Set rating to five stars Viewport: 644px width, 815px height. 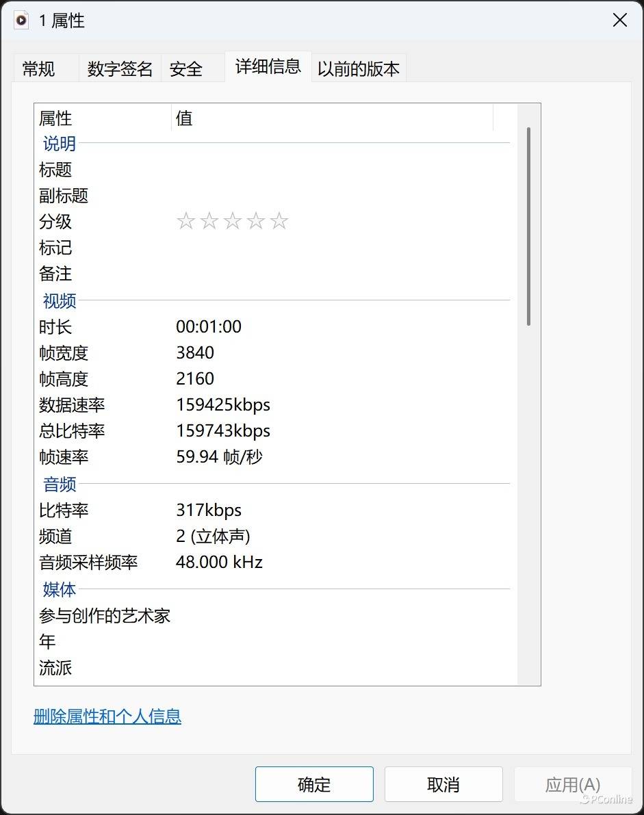point(279,221)
